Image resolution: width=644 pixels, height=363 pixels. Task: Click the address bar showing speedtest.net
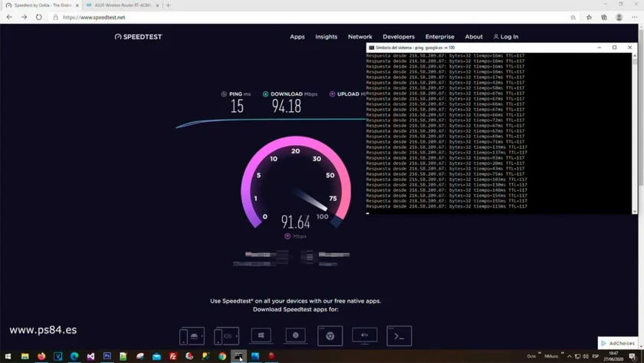(308, 17)
